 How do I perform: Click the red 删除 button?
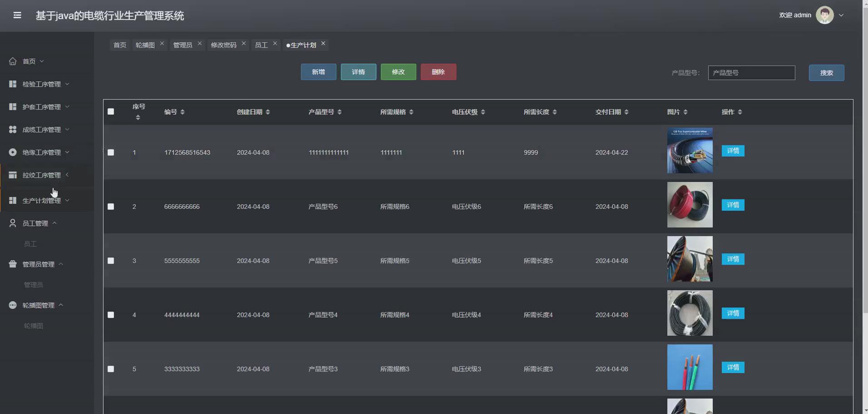[439, 72]
